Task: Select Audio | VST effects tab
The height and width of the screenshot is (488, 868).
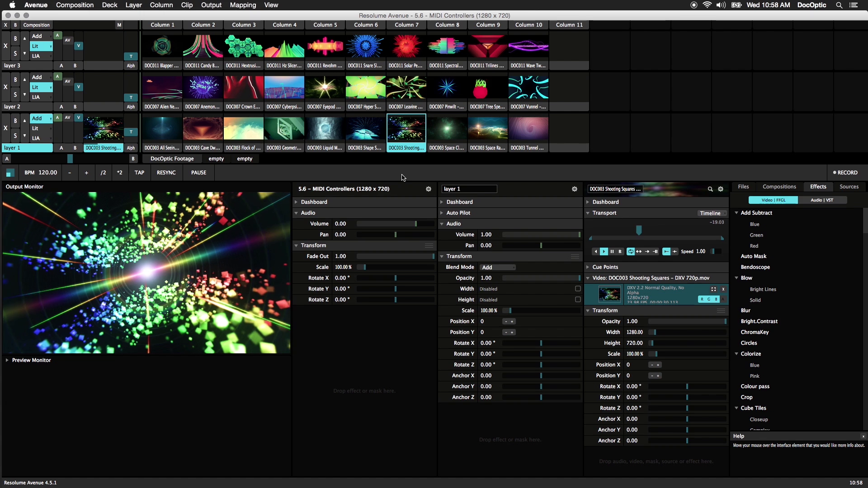Action: point(822,200)
